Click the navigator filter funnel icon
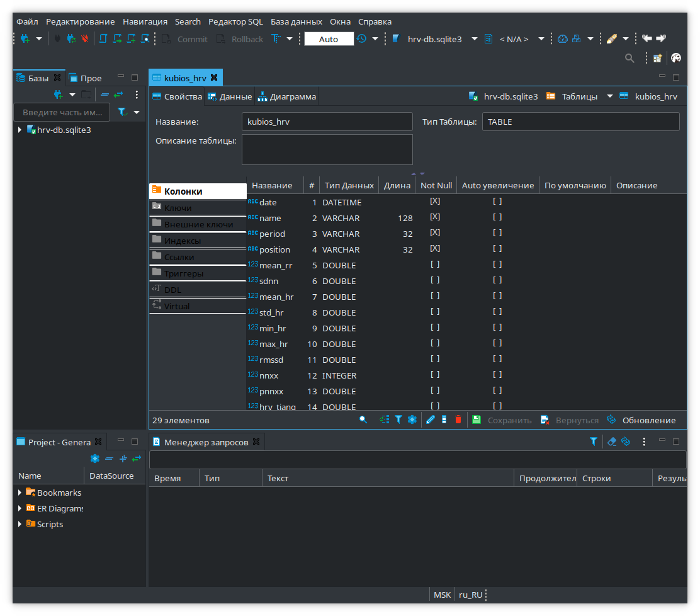Screen dimensions: 700x616 point(122,112)
